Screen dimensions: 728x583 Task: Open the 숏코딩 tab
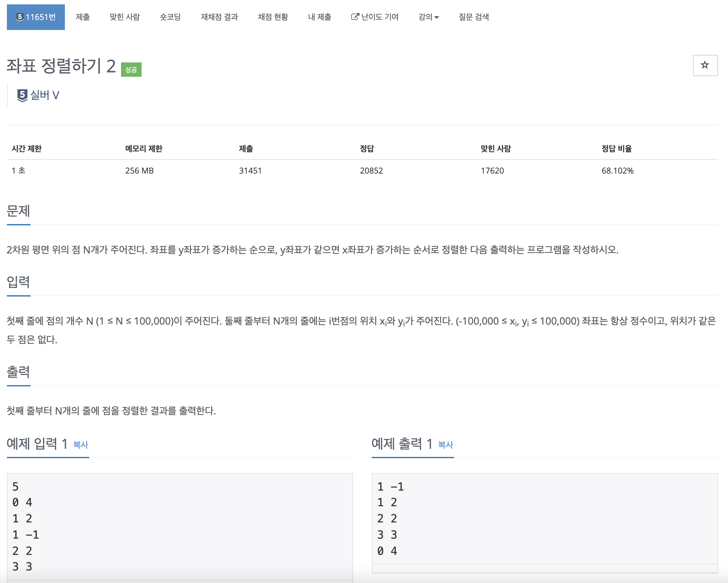pyautogui.click(x=170, y=17)
